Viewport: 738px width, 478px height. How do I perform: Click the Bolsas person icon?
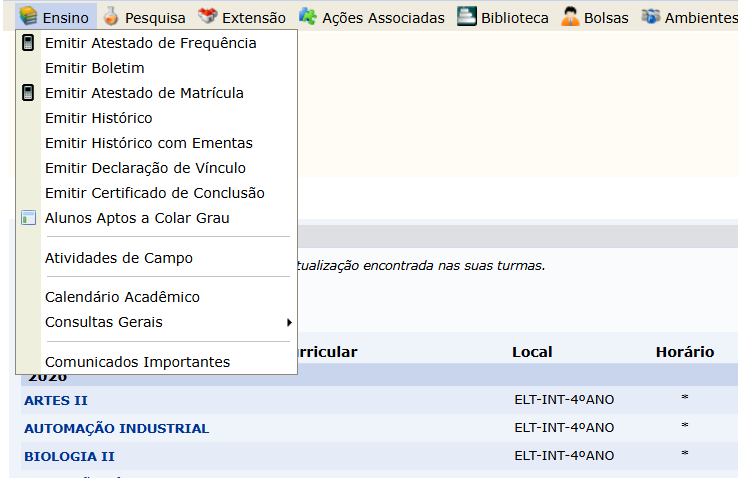(x=570, y=17)
